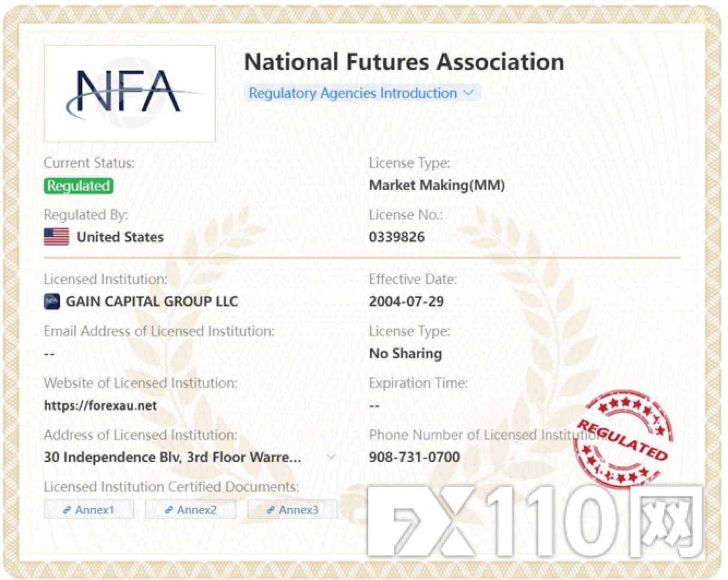Select phone number 908-731-0700
The height and width of the screenshot is (580, 728).
pos(415,457)
